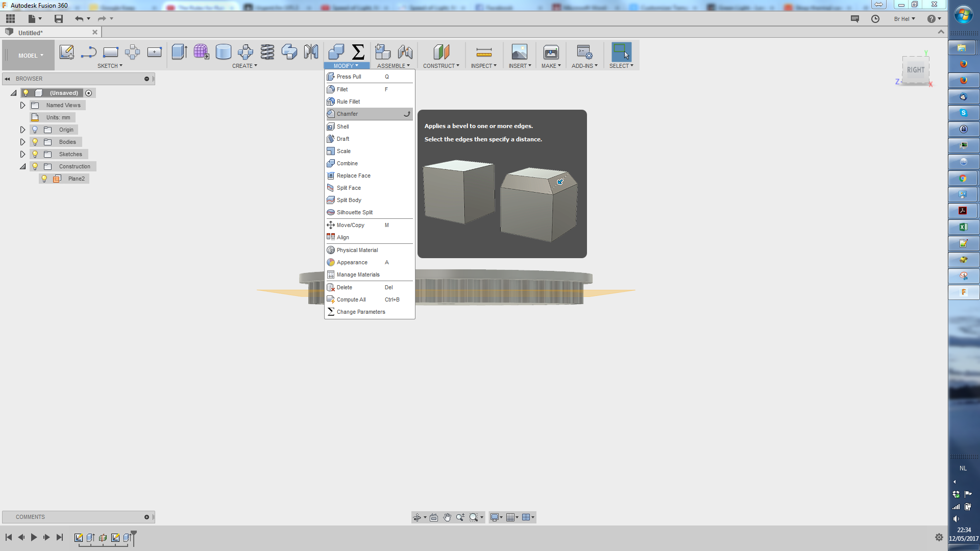
Task: Toggle visibility of Bodies folder
Action: 34,141
